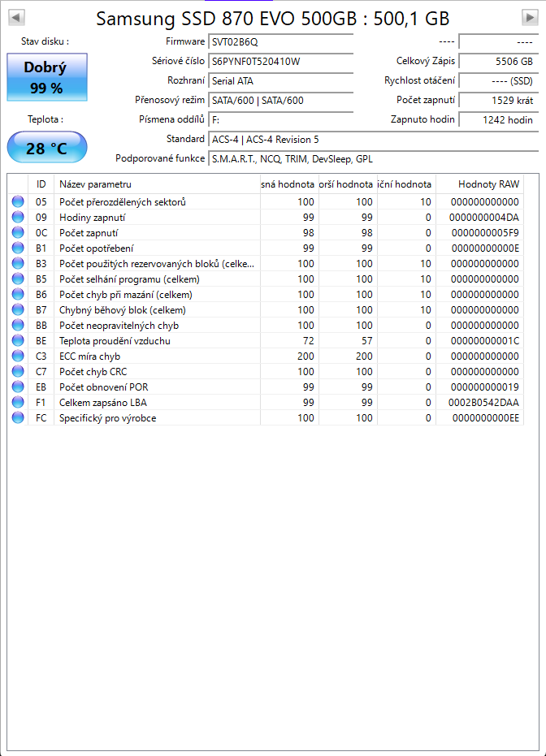Select row ECC míra chyb

(266, 356)
